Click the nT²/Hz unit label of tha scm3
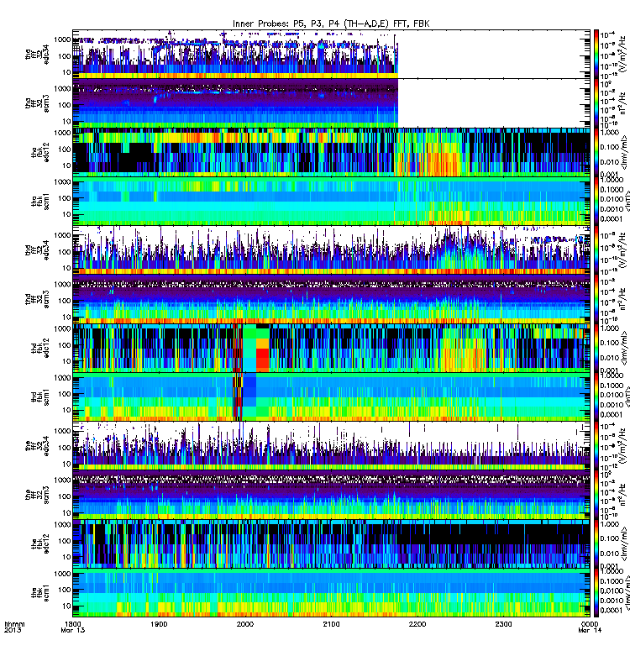The height and width of the screenshot is (672, 630). coord(623,102)
